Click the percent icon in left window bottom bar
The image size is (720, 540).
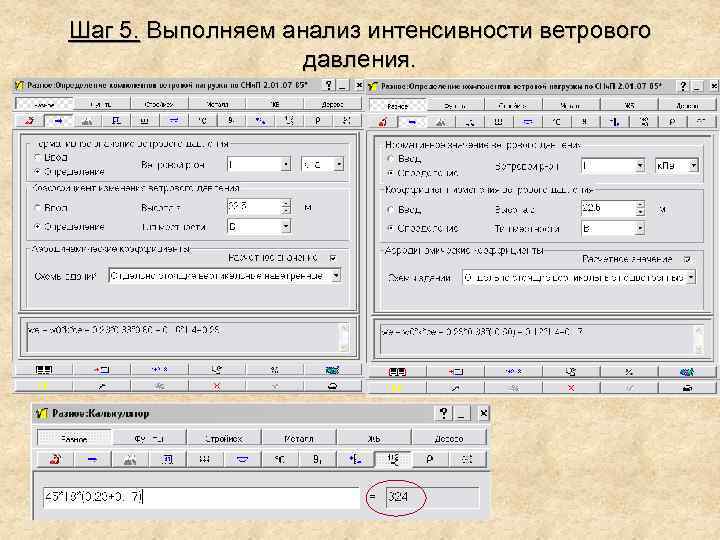click(x=275, y=369)
